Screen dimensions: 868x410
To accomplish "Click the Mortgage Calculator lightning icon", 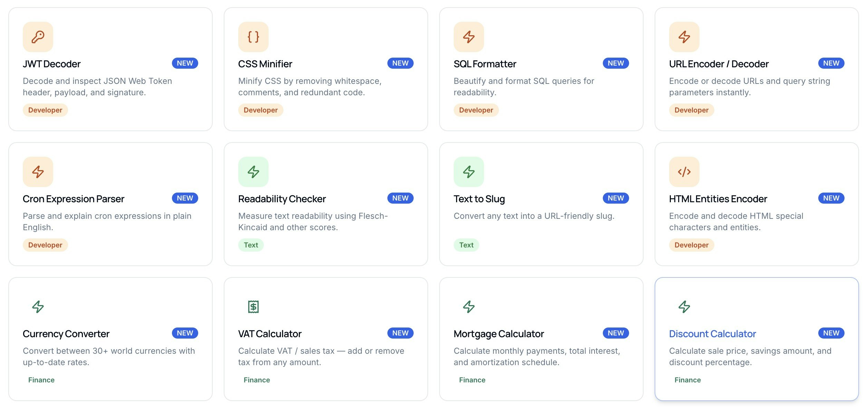I will (469, 306).
